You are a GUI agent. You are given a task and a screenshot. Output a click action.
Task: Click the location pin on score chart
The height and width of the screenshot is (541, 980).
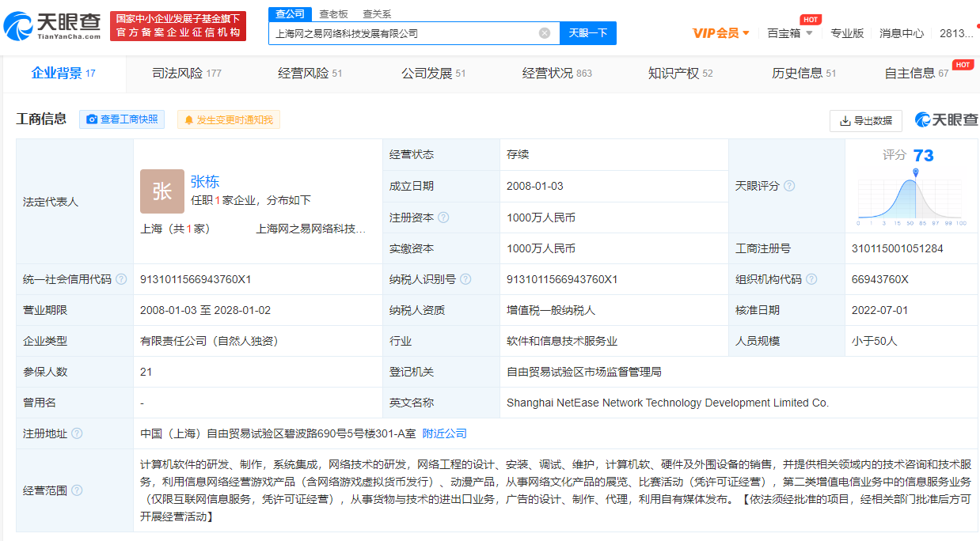[x=916, y=172]
